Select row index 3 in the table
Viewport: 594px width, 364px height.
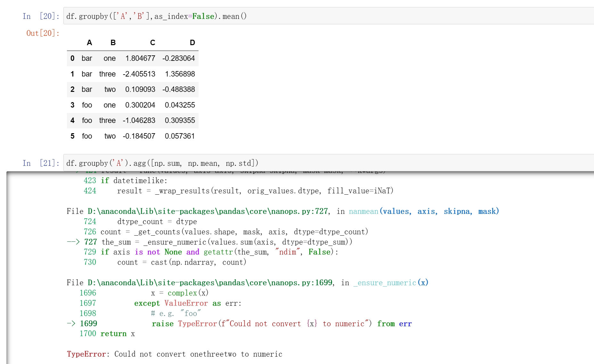click(72, 105)
